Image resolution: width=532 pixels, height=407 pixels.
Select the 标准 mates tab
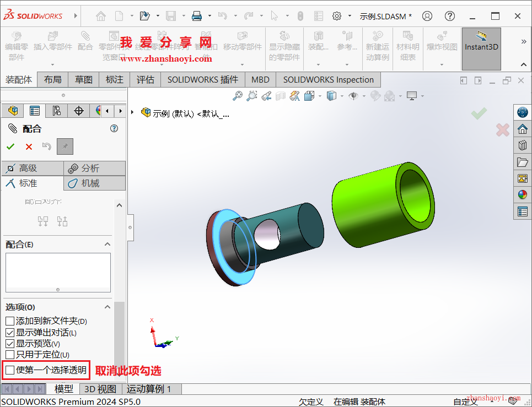coord(33,183)
